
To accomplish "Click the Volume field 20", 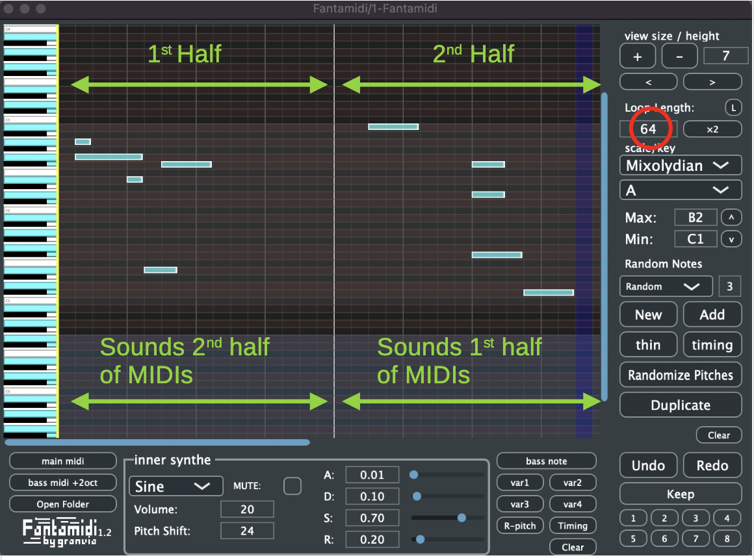I will 247,509.
